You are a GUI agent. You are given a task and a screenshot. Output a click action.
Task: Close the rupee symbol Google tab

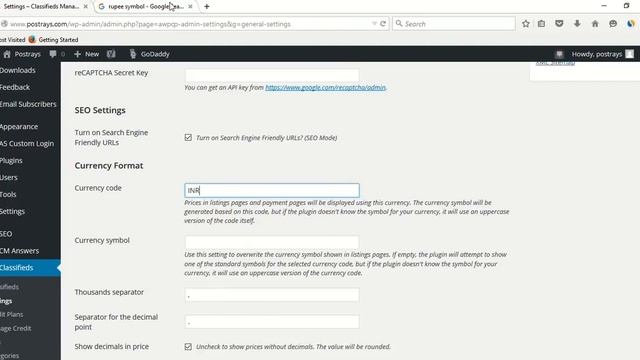(190, 7)
